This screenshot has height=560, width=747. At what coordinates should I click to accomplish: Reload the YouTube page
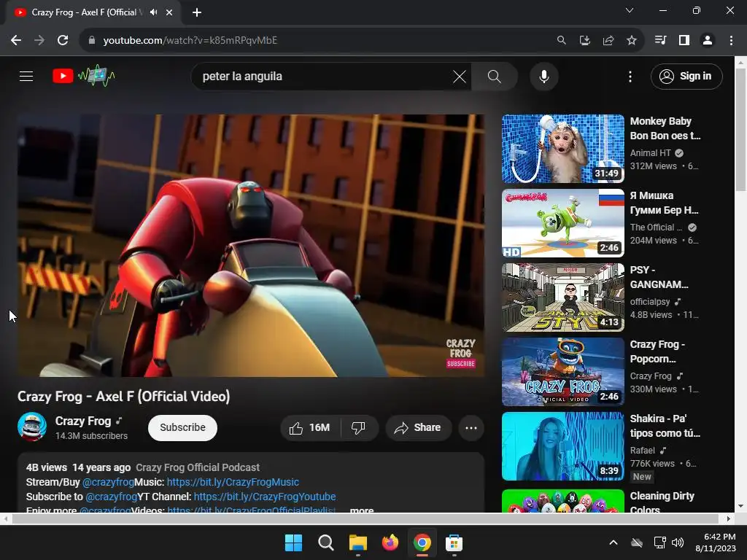pos(63,41)
